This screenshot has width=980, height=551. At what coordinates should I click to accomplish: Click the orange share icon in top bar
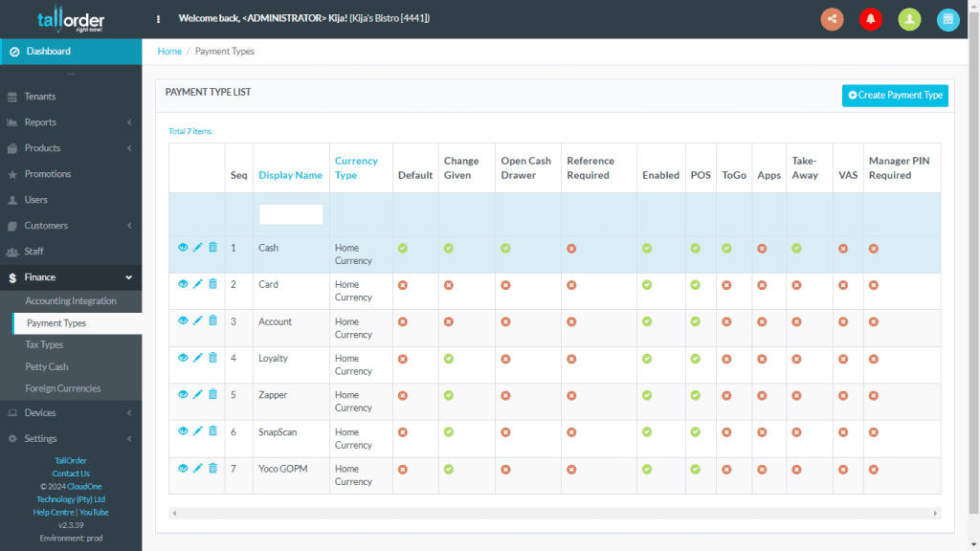[x=831, y=19]
